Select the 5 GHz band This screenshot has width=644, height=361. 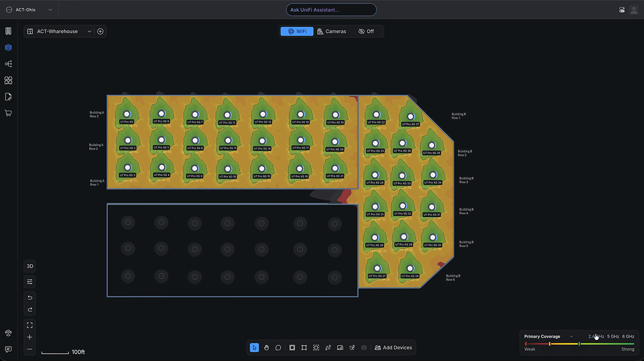tap(613, 336)
